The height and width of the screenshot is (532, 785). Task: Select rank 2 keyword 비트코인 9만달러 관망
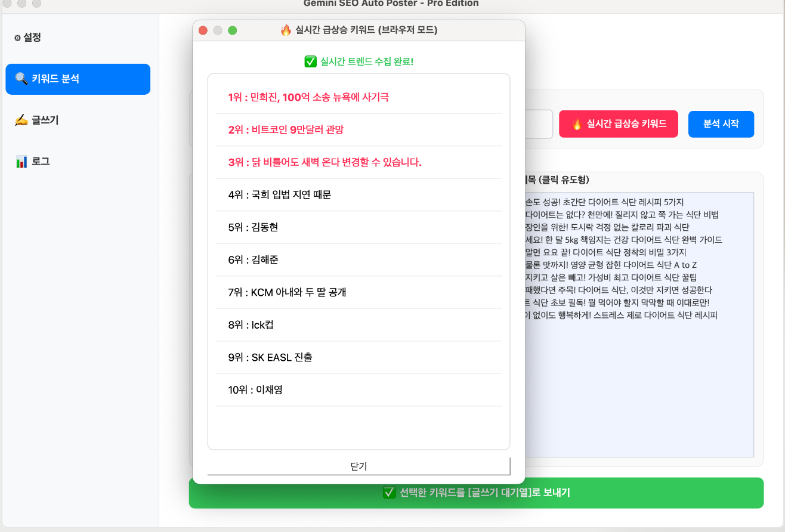click(x=286, y=130)
